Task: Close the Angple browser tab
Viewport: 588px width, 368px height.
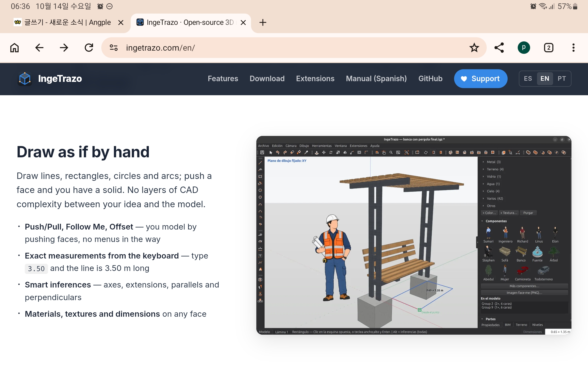Action: pos(121,23)
